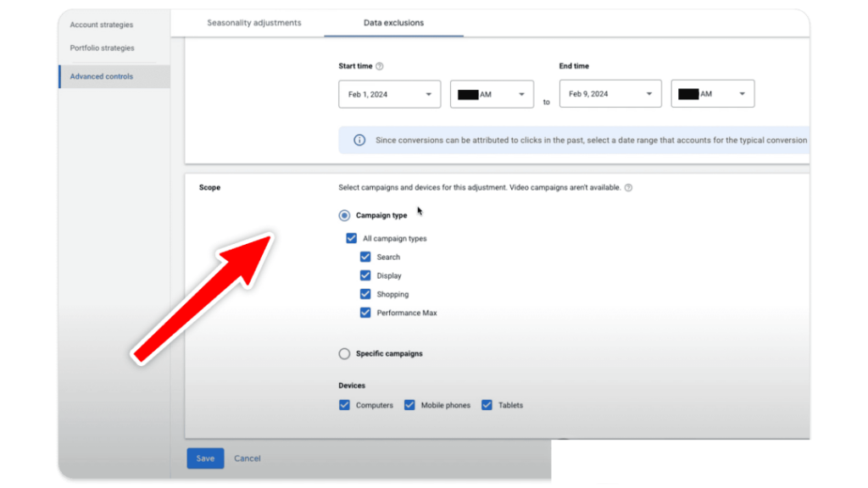
Task: Select the Specific campaigns radio button
Action: pyautogui.click(x=344, y=353)
